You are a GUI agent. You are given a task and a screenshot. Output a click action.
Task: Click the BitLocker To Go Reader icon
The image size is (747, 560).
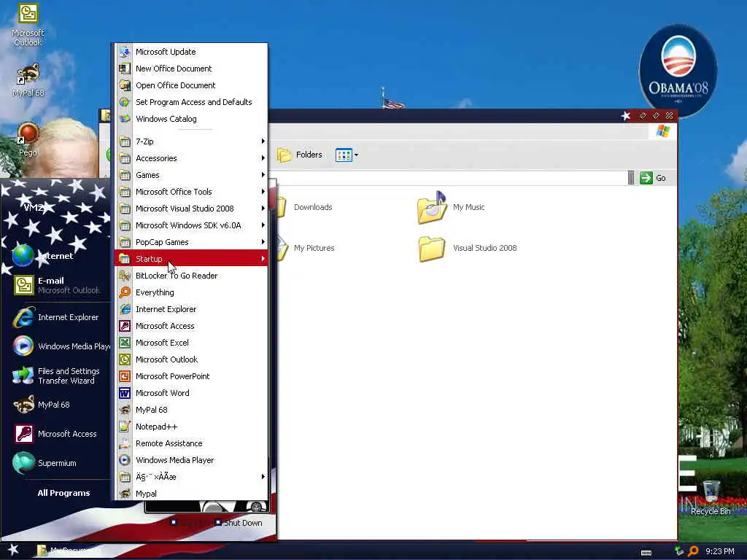tap(125, 275)
